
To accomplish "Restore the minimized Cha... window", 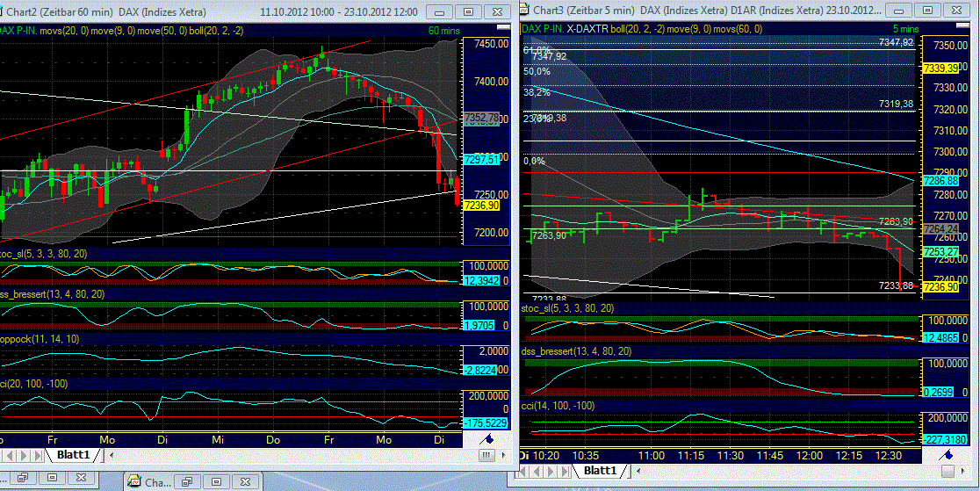I will (x=188, y=481).
